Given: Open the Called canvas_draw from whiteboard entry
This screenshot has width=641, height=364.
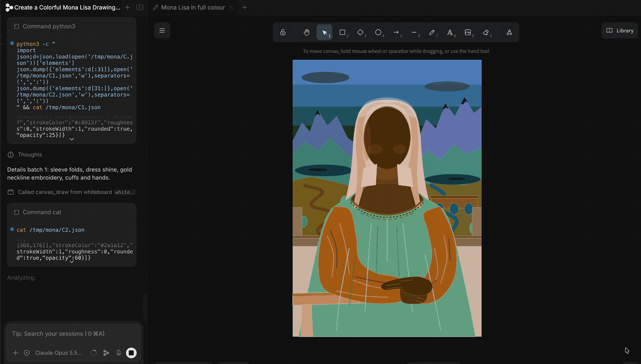Looking at the screenshot, I should point(72,192).
